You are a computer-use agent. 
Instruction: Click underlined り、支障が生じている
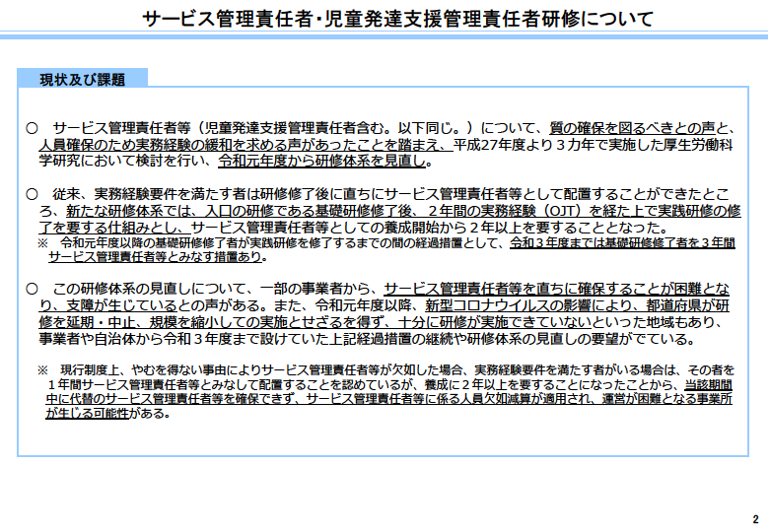click(107, 305)
